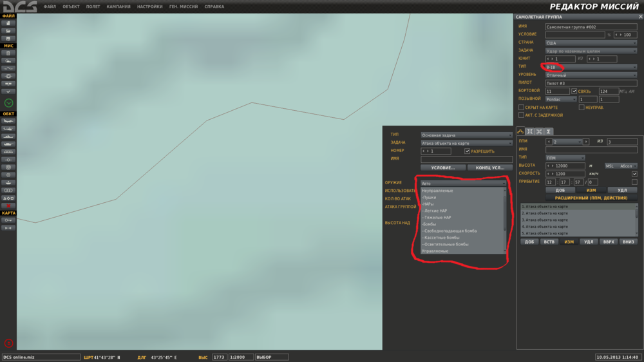Toggle the СКОРОСТЬ lock checkbox
Viewport: 644px width, 362px height.
[634, 174]
